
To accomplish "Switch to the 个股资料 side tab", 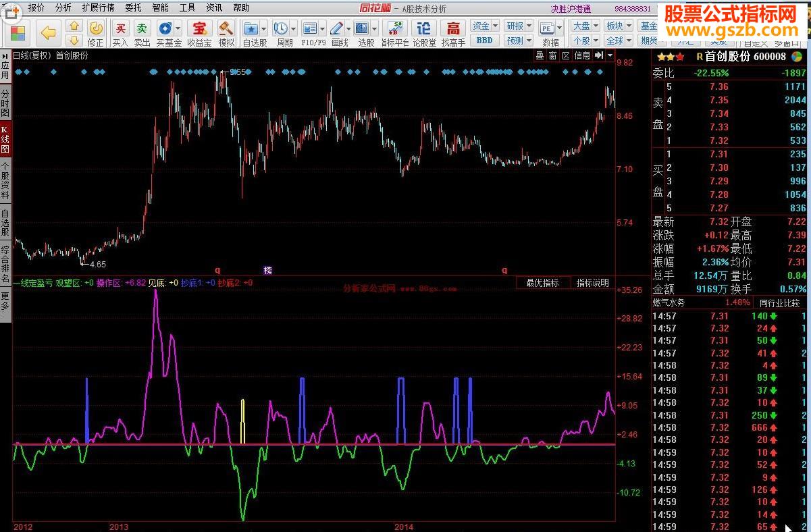I will (x=5, y=180).
